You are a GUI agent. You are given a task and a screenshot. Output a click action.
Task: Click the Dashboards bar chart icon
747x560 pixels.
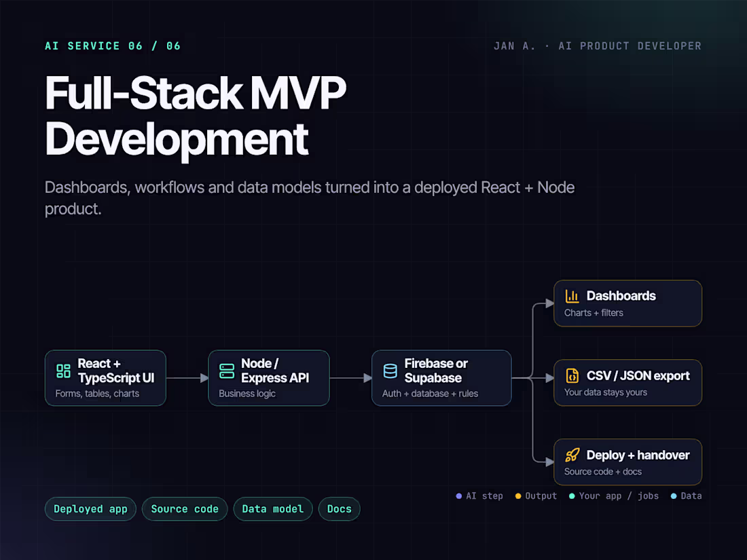click(x=572, y=296)
